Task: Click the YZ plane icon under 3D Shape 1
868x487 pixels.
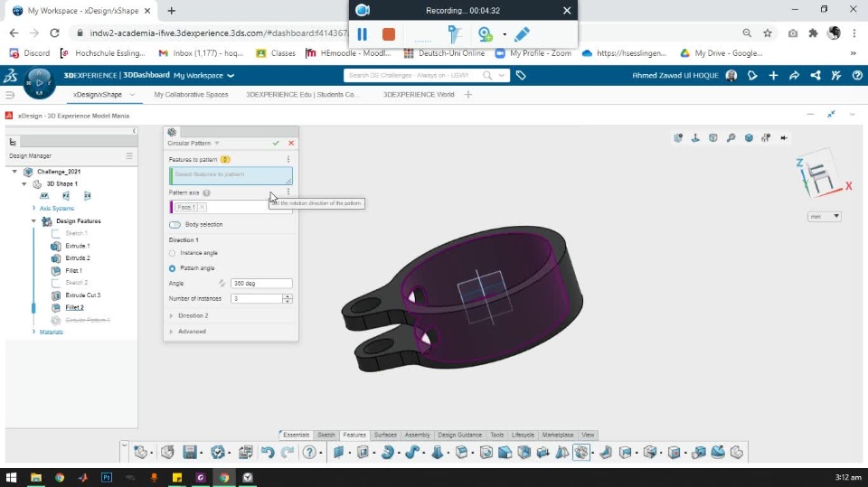Action: pyautogui.click(x=66, y=195)
